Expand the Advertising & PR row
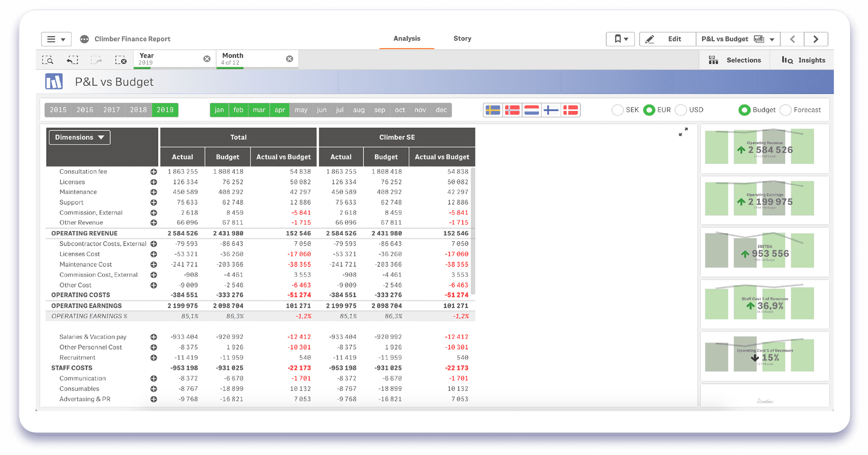The height and width of the screenshot is (455, 868). [x=154, y=399]
